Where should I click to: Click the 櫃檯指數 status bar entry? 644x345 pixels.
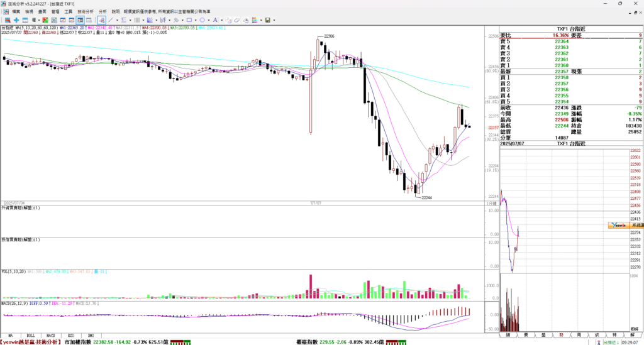[340, 342]
